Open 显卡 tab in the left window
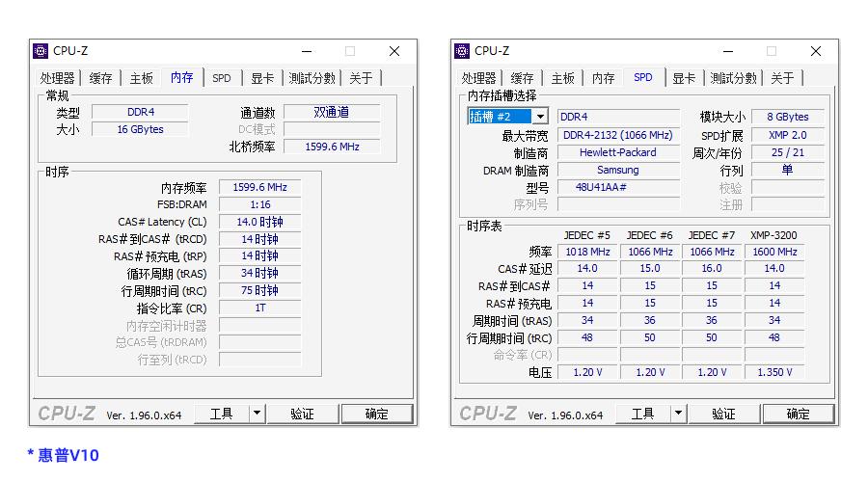This screenshot has height=482, width=868. [262, 78]
